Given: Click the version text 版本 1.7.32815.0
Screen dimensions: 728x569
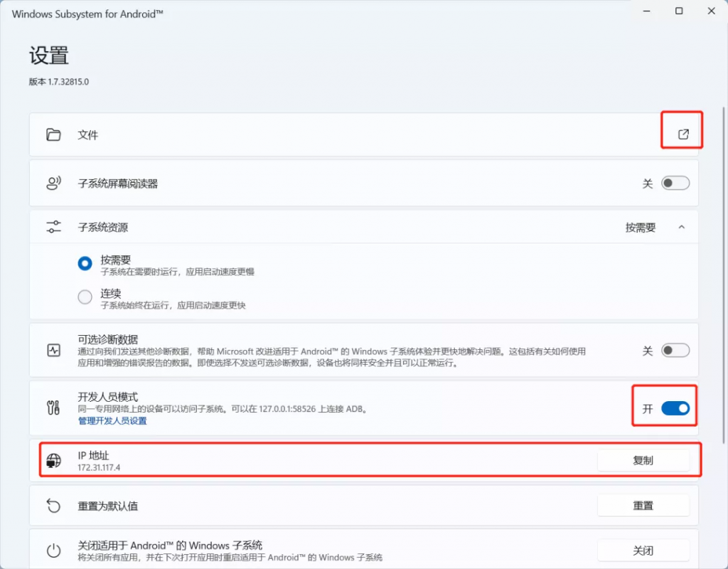Looking at the screenshot, I should [59, 82].
